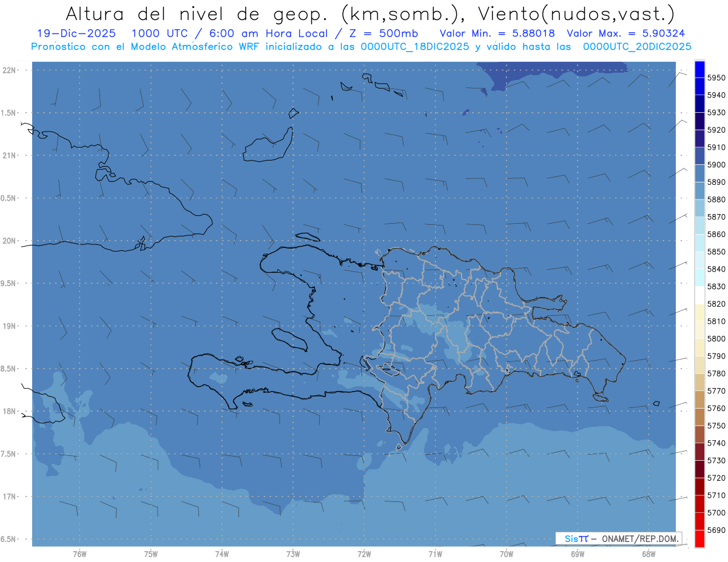Click the '5700' legend value
The image size is (728, 562).
point(716,513)
